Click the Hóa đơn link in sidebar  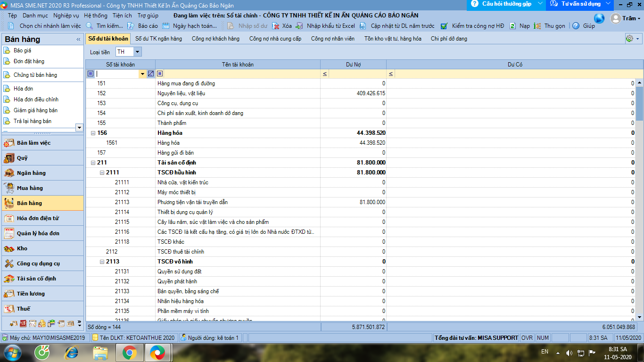click(23, 89)
